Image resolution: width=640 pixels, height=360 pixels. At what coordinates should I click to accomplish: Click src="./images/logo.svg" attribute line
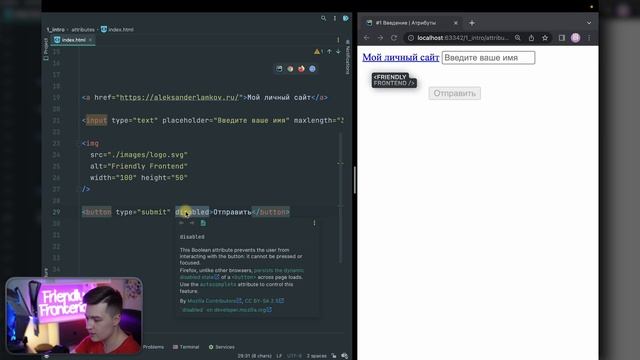pos(139,155)
